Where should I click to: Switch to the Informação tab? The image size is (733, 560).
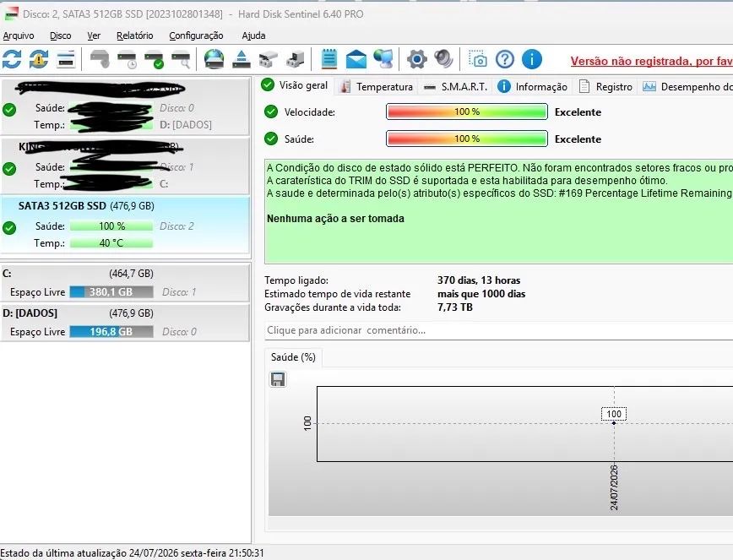coord(533,87)
